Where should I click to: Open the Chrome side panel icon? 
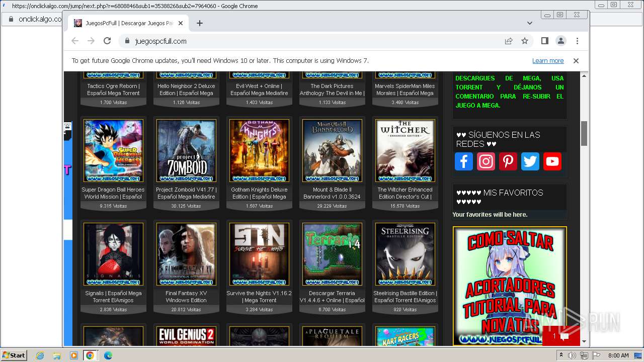[x=545, y=41]
